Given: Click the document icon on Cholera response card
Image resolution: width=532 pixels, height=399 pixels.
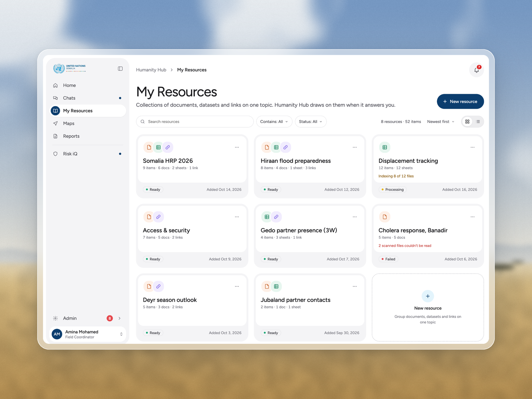Looking at the screenshot, I should [x=385, y=217].
